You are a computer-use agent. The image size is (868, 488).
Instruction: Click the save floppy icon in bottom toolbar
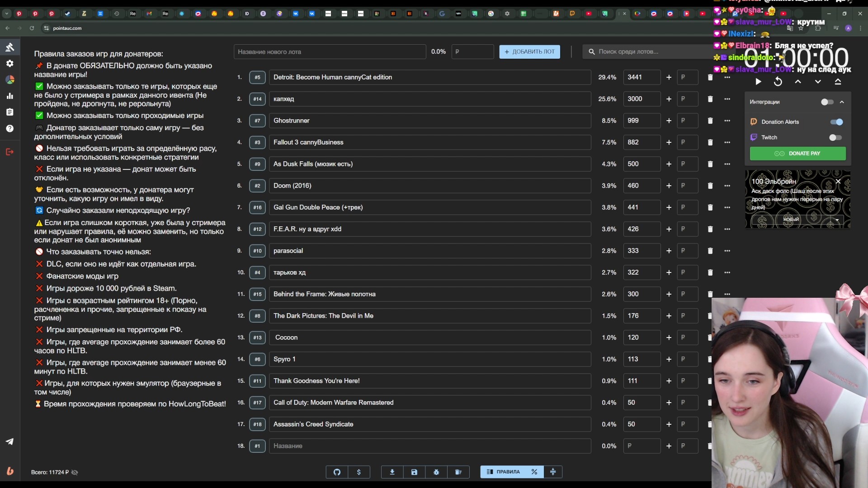(x=414, y=472)
